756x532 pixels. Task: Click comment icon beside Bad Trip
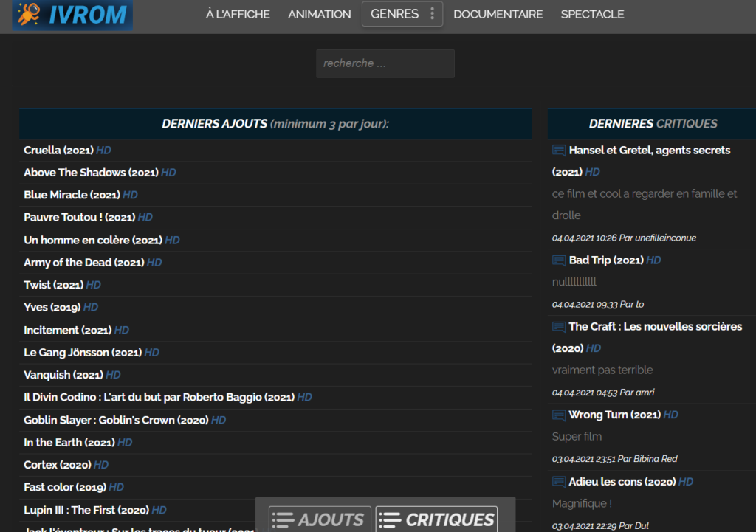(559, 260)
